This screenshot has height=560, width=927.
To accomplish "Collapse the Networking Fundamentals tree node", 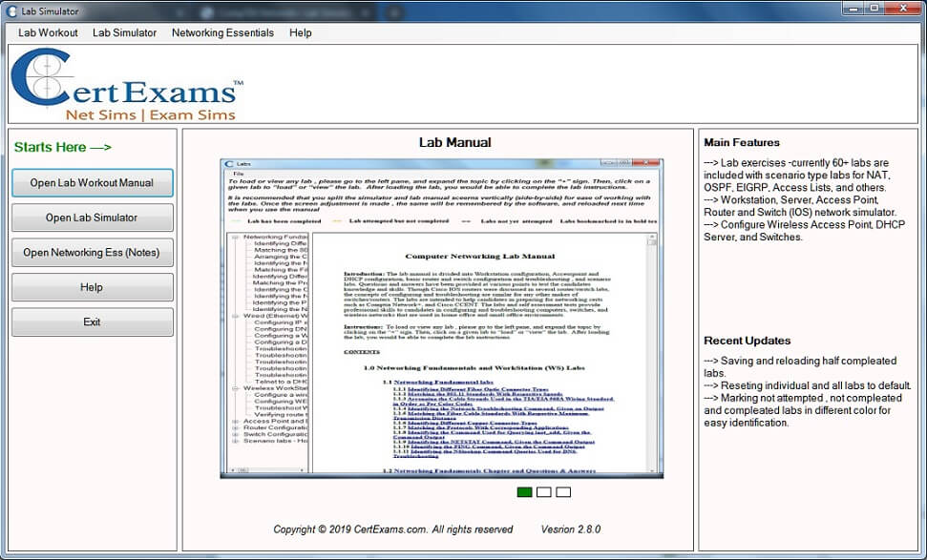I will (234, 236).
